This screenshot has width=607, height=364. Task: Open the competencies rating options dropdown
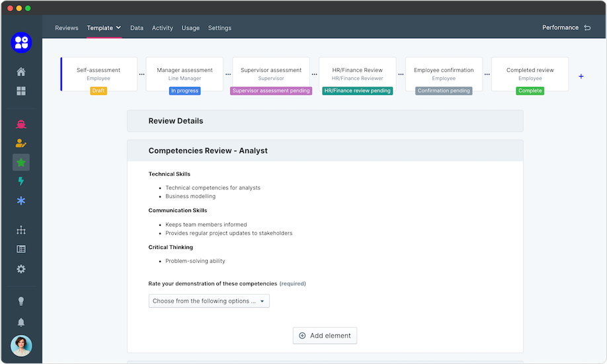click(209, 301)
